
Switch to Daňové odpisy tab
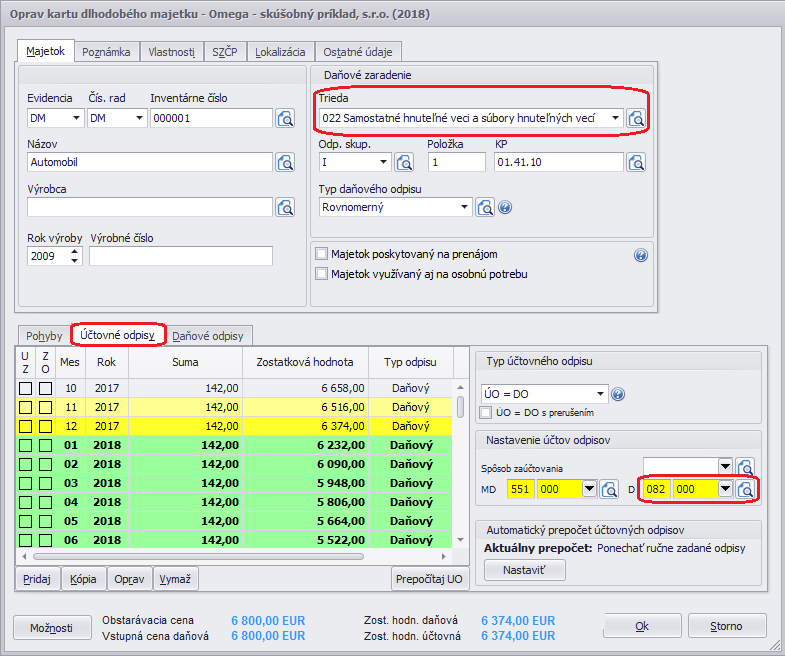[x=208, y=336]
